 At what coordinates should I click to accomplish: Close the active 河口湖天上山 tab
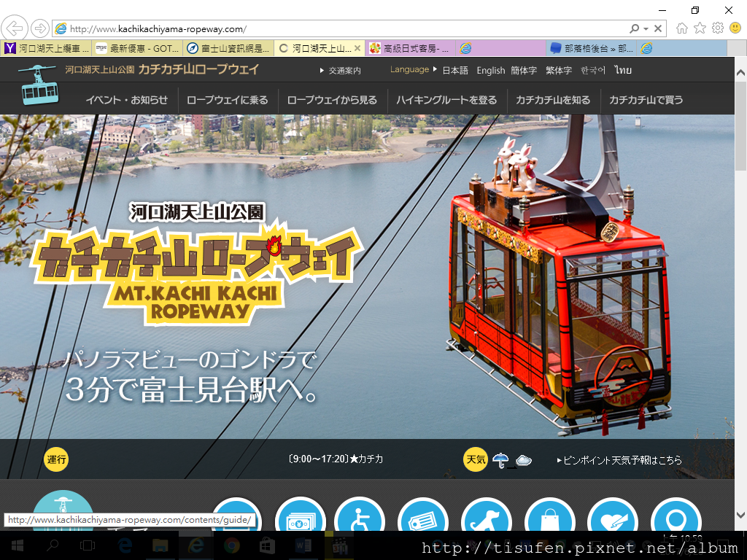click(x=357, y=48)
